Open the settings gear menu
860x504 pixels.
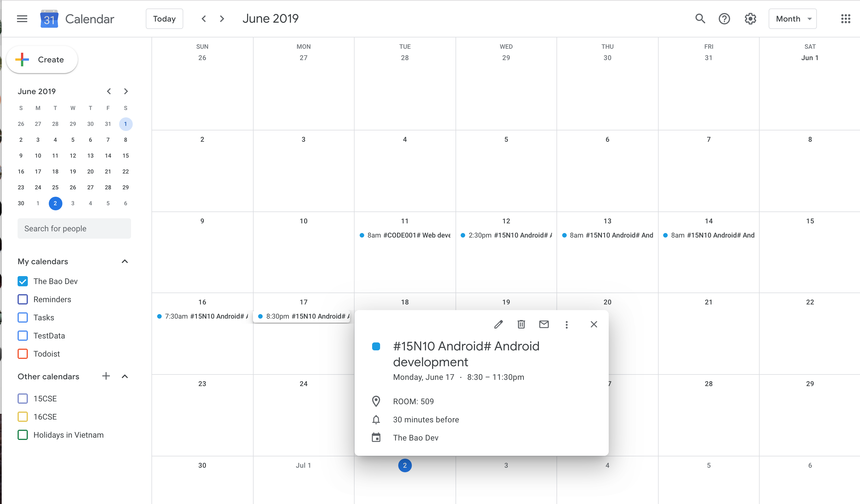tap(750, 19)
